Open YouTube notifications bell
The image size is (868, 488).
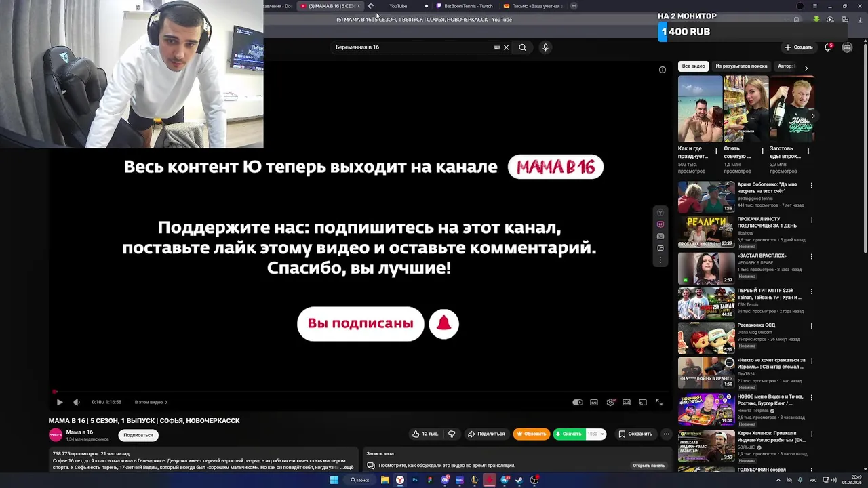coord(828,47)
